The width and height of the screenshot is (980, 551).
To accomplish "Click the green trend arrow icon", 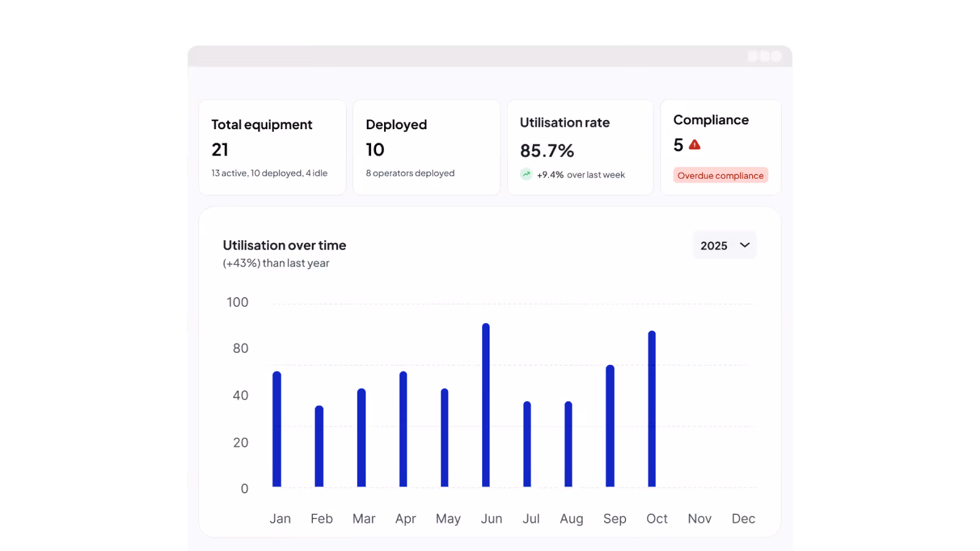I will pos(526,174).
